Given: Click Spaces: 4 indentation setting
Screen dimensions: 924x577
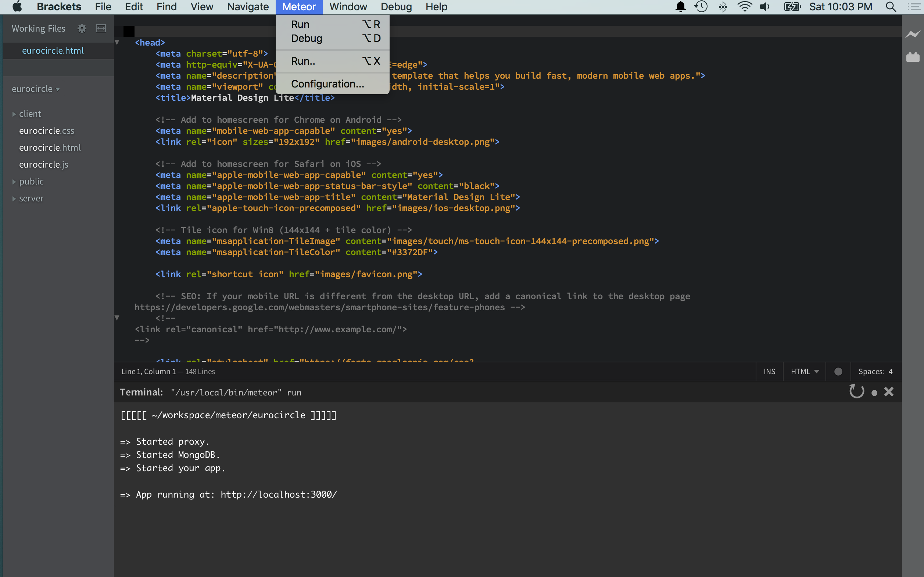Looking at the screenshot, I should (x=875, y=371).
